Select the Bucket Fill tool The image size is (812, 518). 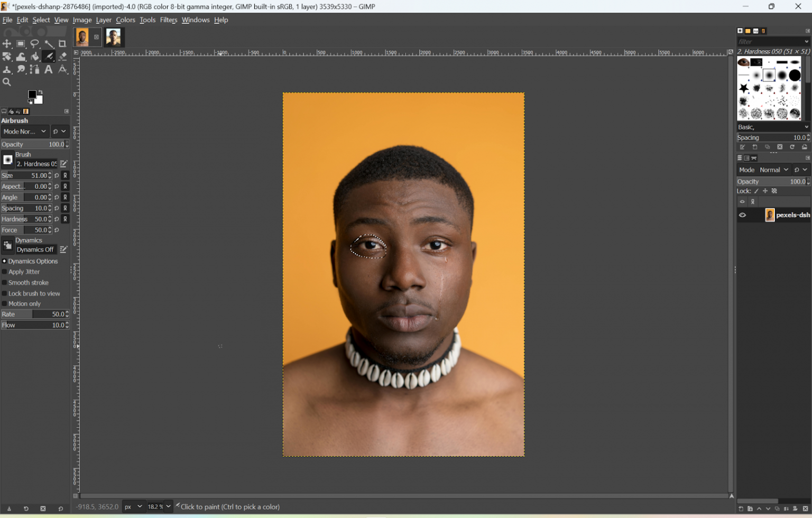click(x=35, y=57)
